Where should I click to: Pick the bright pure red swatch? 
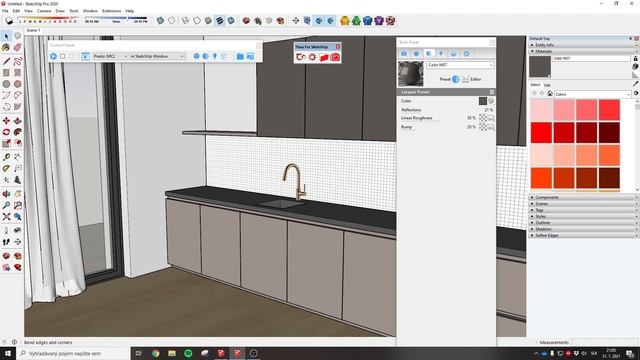541,132
